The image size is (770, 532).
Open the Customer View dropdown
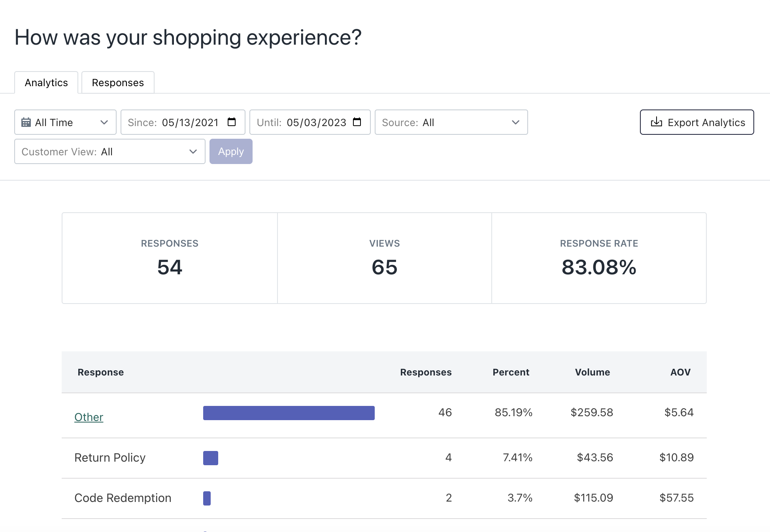click(x=109, y=152)
